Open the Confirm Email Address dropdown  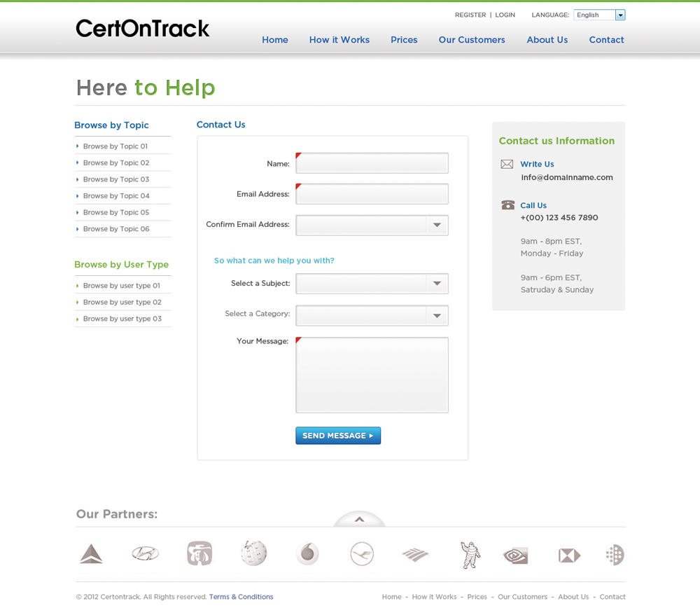pos(372,225)
